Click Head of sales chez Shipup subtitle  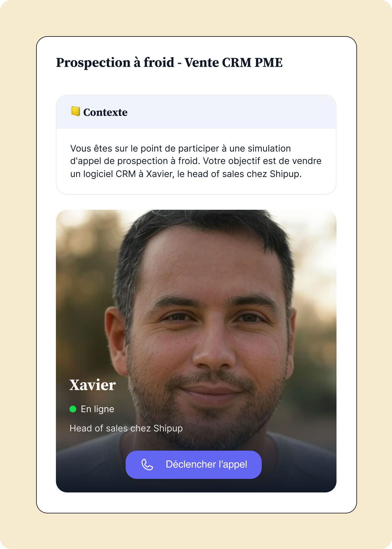point(126,428)
